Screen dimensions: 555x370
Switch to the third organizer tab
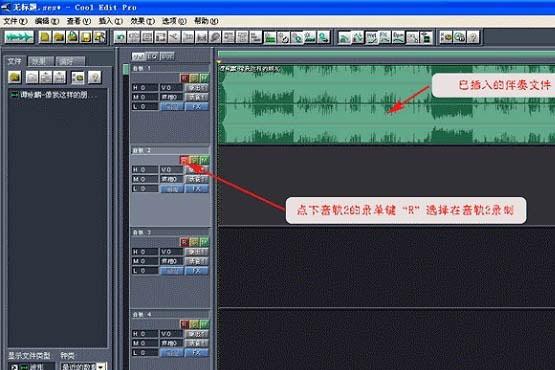(x=70, y=61)
